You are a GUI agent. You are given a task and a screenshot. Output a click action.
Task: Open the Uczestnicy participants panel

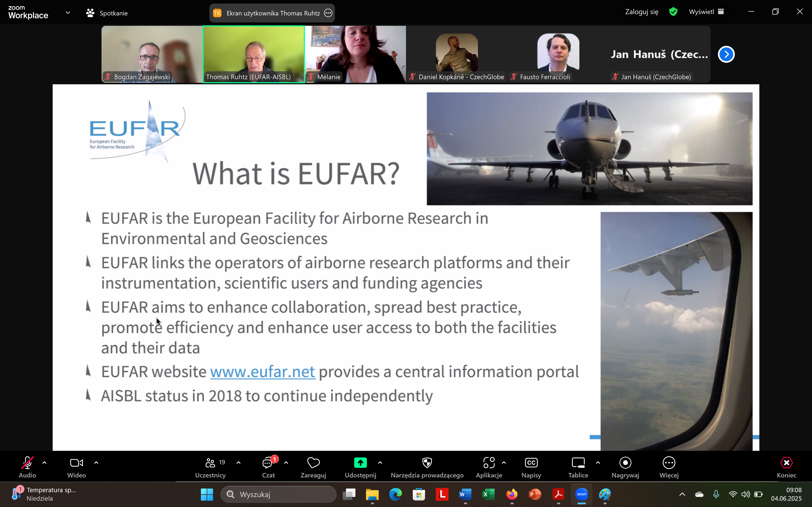coord(210,463)
